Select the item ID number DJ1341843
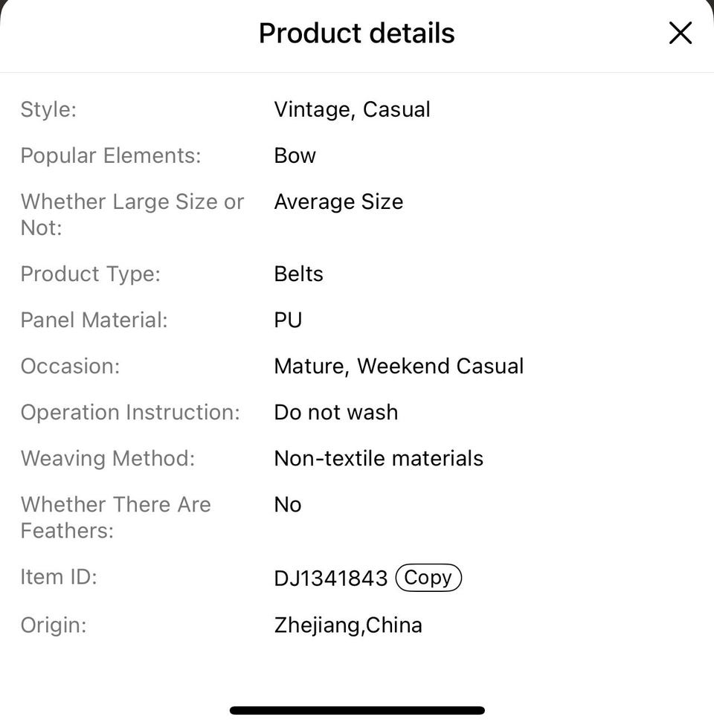714x728 pixels. coord(331,579)
